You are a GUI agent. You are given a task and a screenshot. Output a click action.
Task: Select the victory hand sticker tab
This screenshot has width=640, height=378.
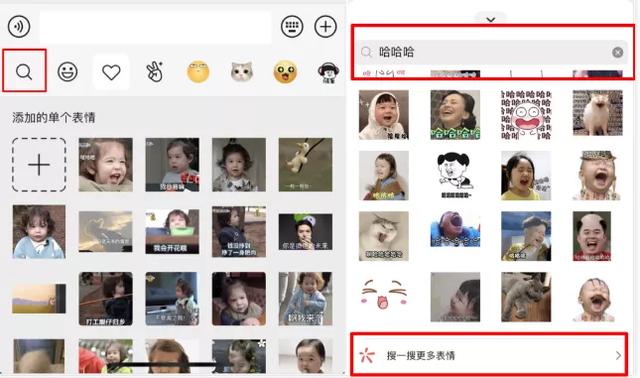click(x=155, y=71)
